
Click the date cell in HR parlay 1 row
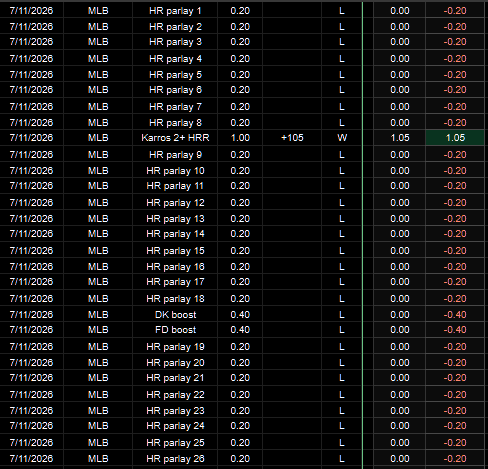coord(31,11)
